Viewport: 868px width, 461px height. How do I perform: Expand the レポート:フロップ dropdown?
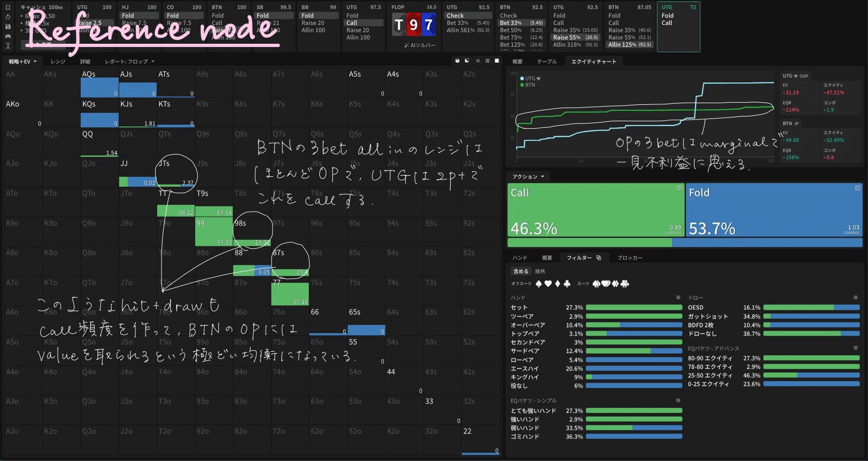[129, 62]
